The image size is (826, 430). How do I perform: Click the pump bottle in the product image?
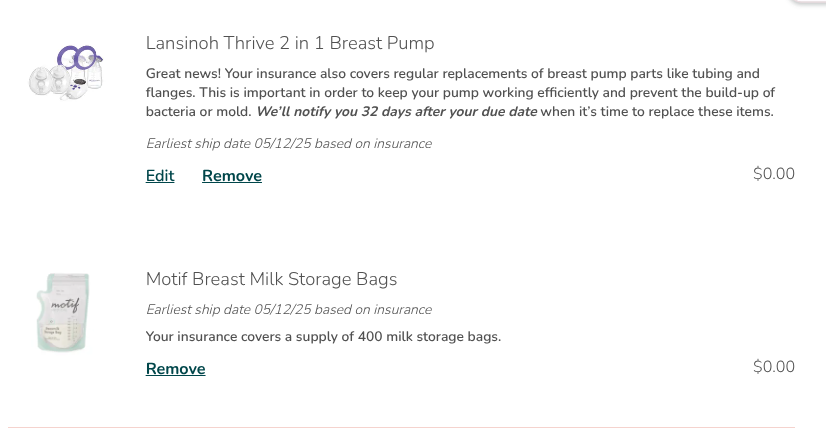pos(95,73)
